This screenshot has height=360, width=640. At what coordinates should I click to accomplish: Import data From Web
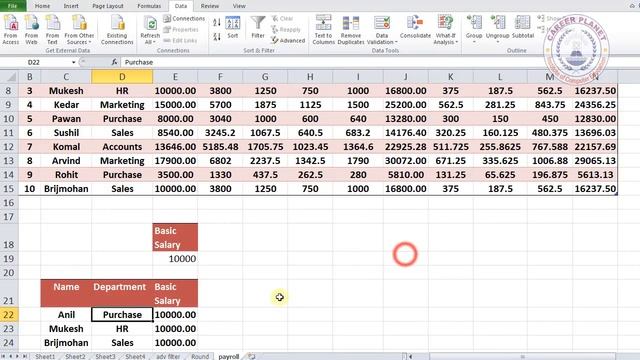(31, 29)
